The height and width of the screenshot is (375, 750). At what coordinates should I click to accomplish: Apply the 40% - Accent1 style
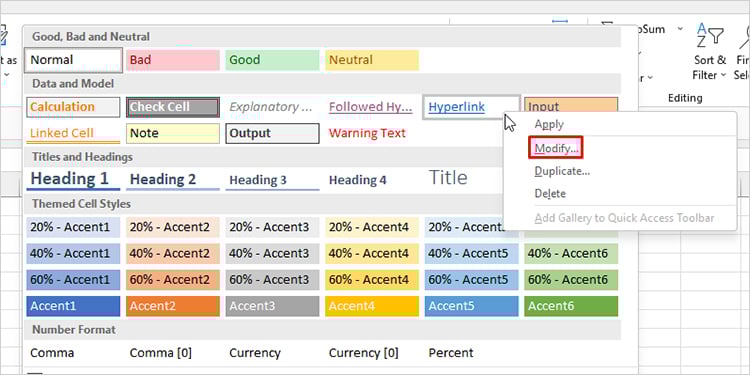[x=73, y=254]
